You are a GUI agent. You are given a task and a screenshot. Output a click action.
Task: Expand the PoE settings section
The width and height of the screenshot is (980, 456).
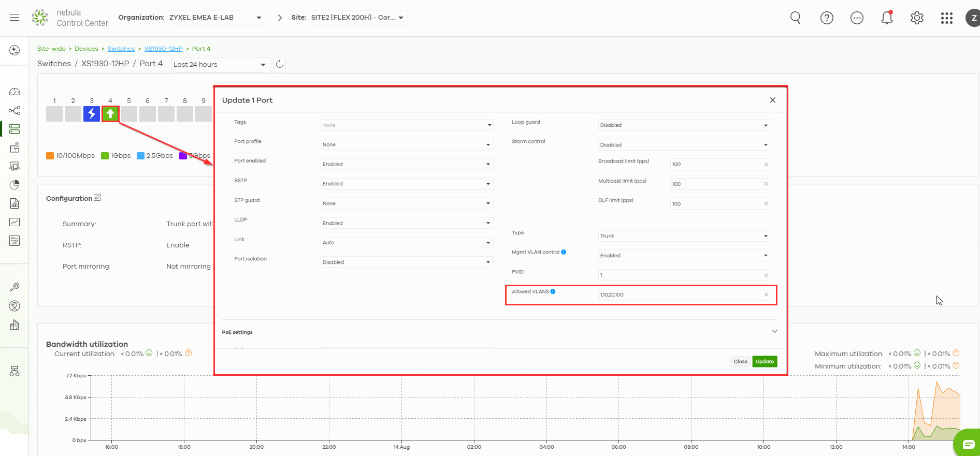click(x=774, y=332)
